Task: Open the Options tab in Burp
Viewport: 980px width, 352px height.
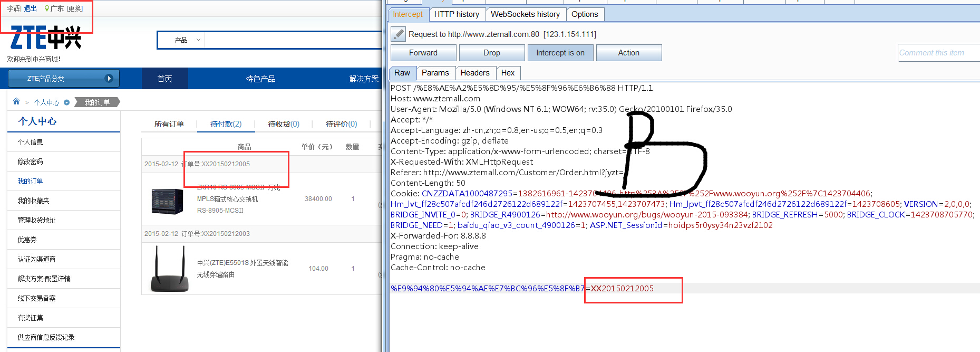Action: [585, 14]
